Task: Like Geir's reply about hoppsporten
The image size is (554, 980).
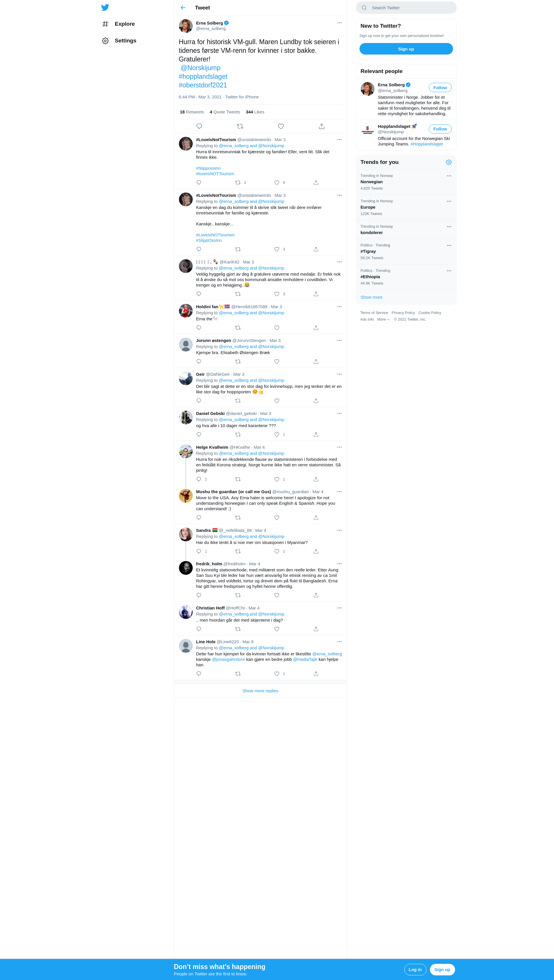Action: [277, 401]
